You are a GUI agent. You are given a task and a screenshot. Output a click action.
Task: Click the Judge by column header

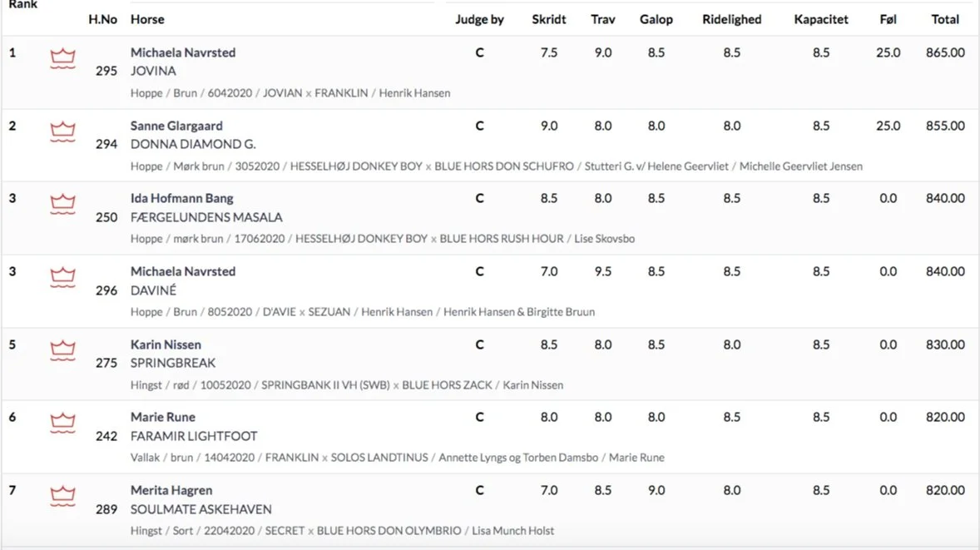(479, 19)
